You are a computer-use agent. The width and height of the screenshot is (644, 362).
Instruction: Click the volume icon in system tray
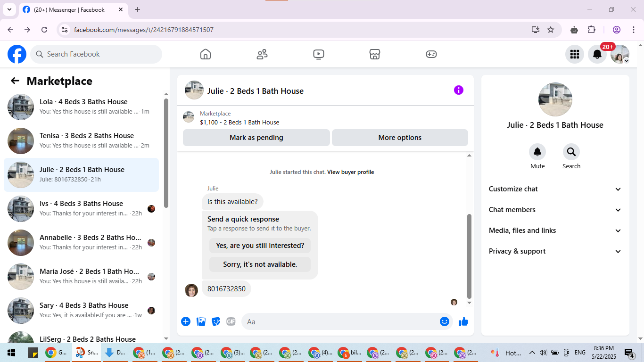[543, 353]
